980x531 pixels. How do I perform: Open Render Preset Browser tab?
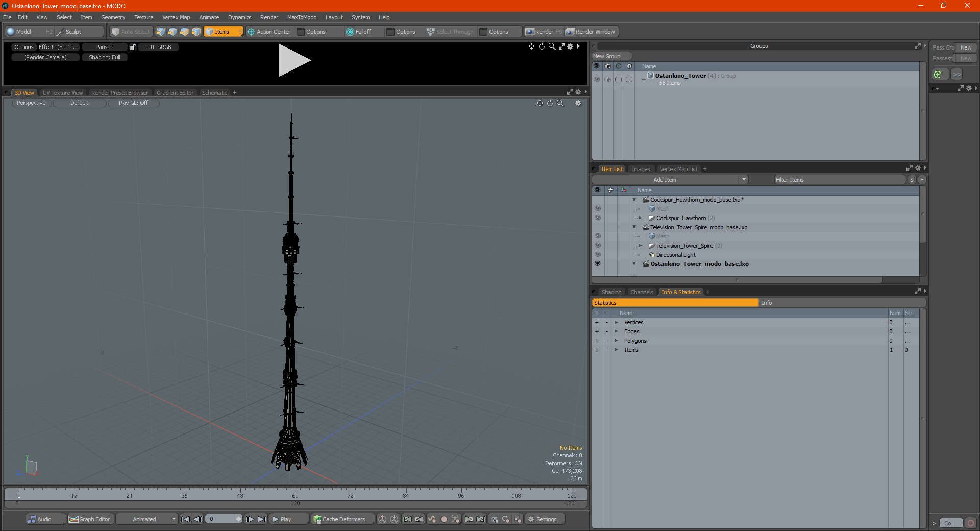point(119,93)
